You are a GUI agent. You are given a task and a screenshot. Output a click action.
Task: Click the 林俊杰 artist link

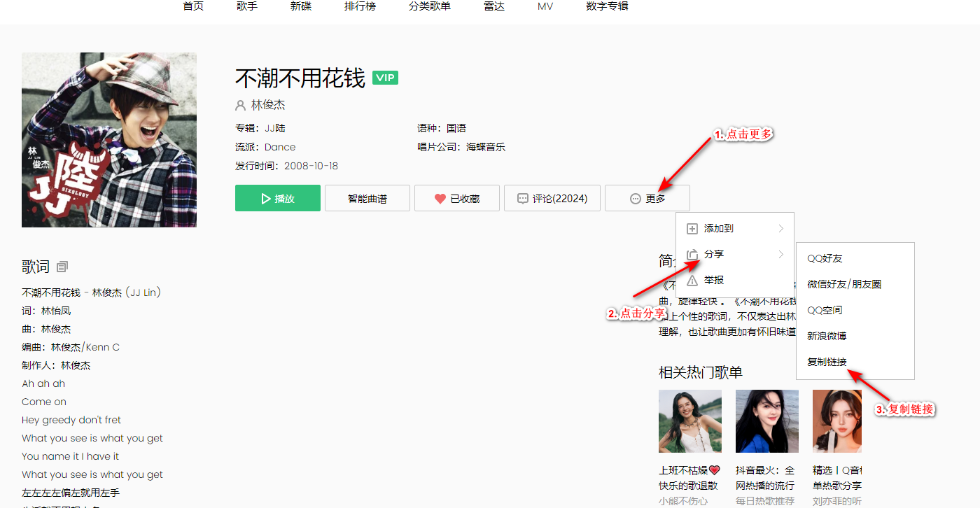268,105
